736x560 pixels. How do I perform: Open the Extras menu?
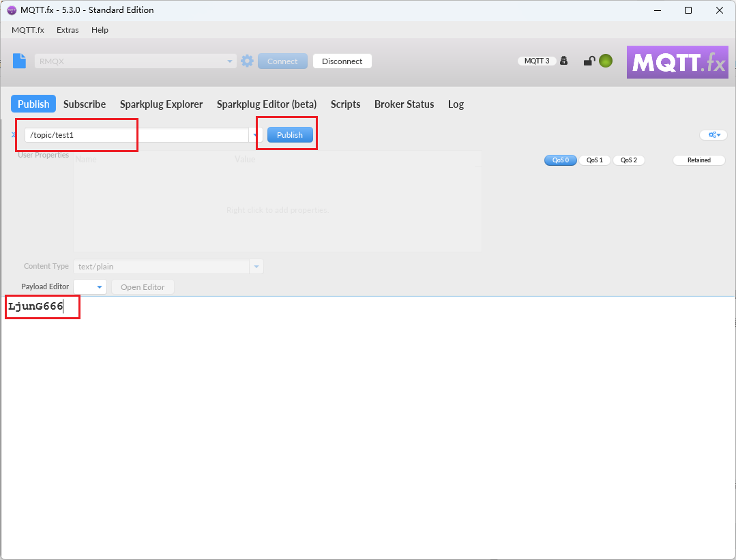point(68,30)
